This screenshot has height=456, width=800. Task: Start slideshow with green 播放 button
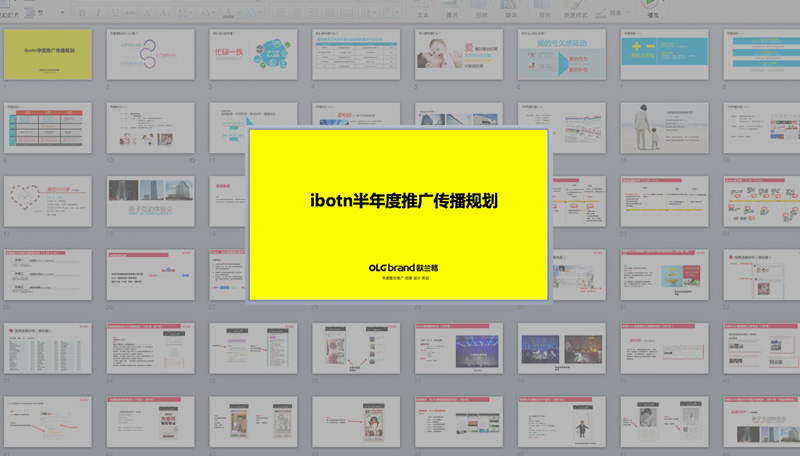point(653,10)
